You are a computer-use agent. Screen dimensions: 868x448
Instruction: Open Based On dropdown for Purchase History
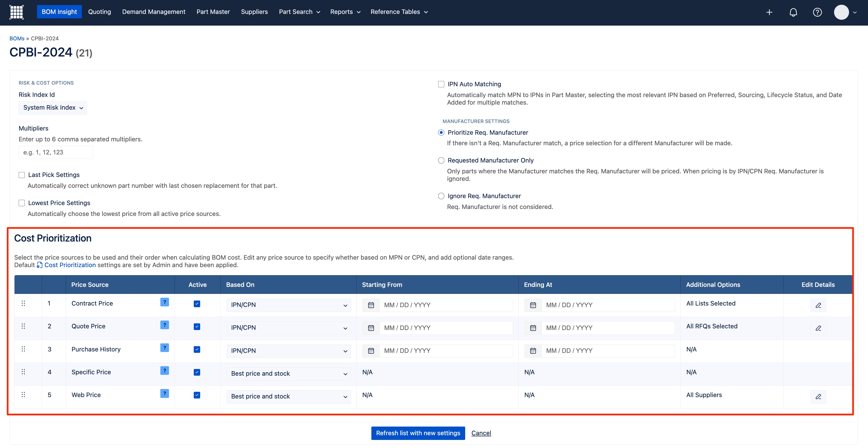[x=289, y=351]
